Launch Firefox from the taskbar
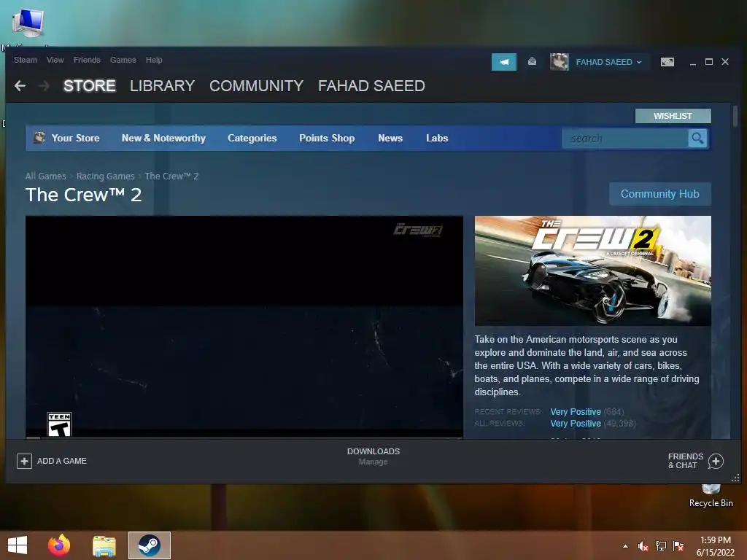 point(59,545)
